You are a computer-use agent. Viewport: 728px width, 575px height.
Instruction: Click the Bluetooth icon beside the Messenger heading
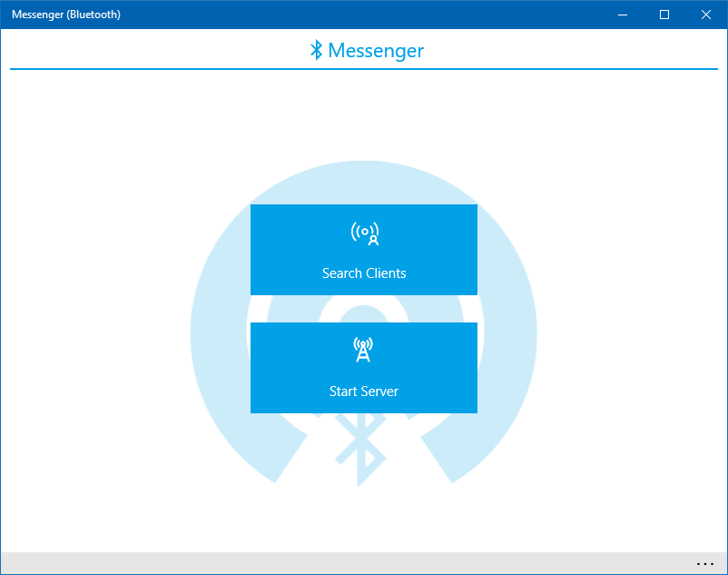point(317,50)
